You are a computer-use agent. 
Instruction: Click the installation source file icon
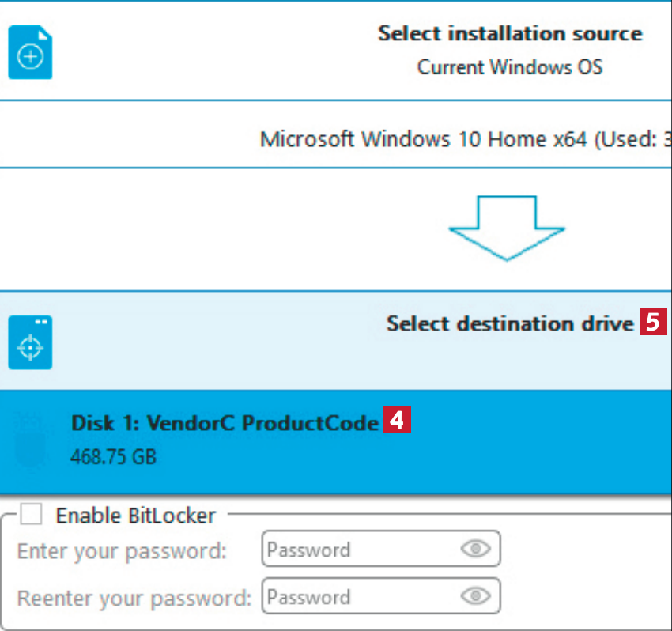point(30,51)
